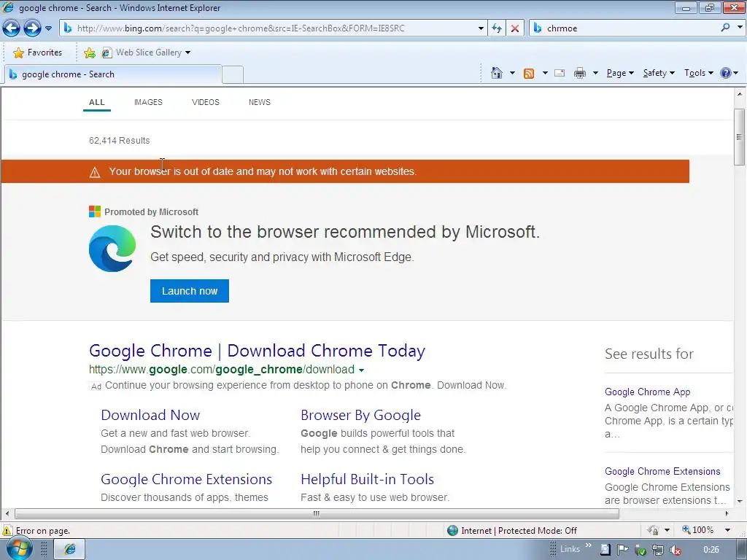Go forward with the Forward arrow button
This screenshot has height=560, width=747.
point(32,28)
